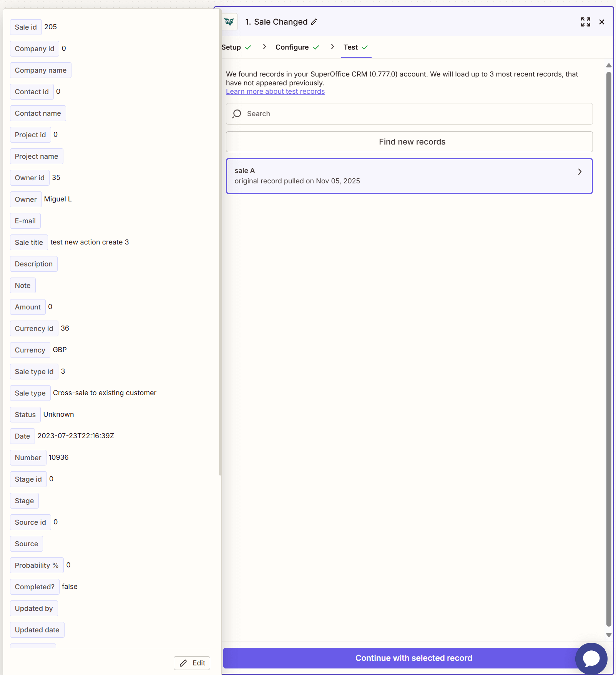Image resolution: width=616 pixels, height=675 pixels.
Task: Toggle selection of the Sale id 205 pill
Action: pyautogui.click(x=26, y=27)
